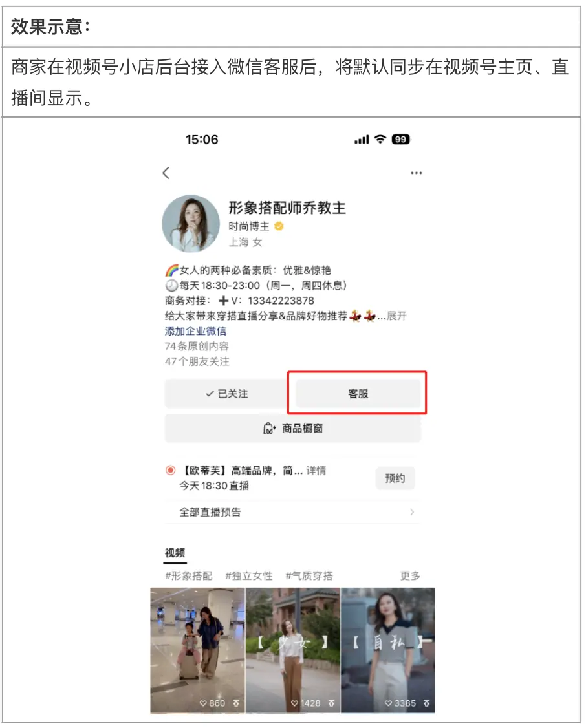Tap the cellular signal bars icon
This screenshot has height=728, width=586.
pyautogui.click(x=362, y=139)
